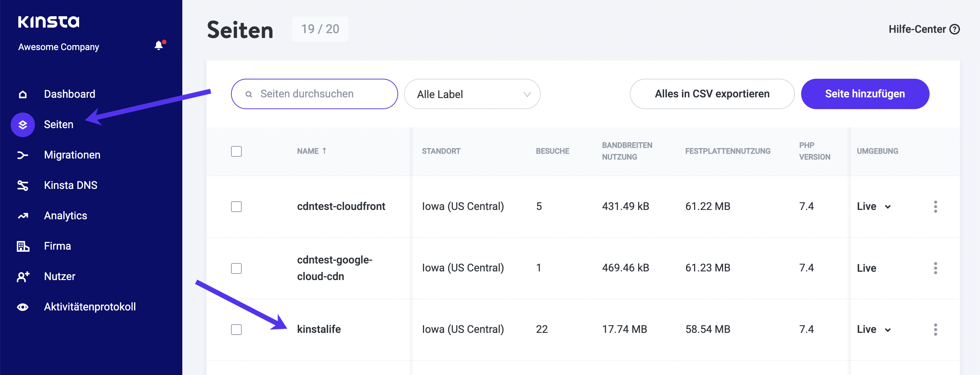
Task: Sort by the NAME column header
Action: point(308,151)
